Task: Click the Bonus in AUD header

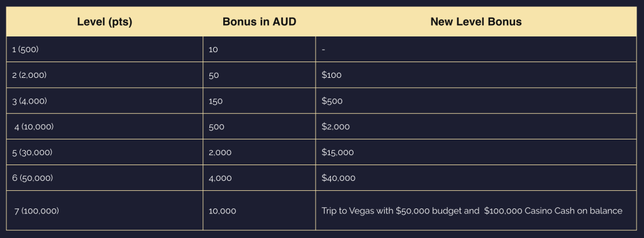Action: (259, 22)
